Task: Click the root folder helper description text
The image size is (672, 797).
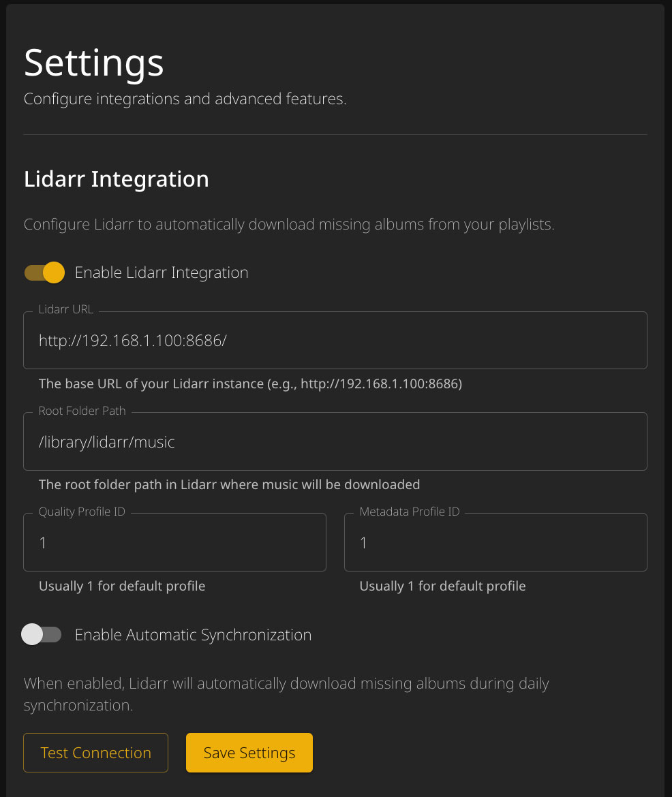Action: [x=228, y=484]
